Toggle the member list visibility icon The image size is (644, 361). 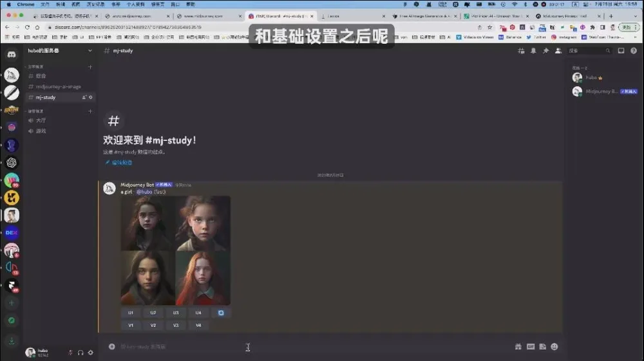pyautogui.click(x=558, y=51)
